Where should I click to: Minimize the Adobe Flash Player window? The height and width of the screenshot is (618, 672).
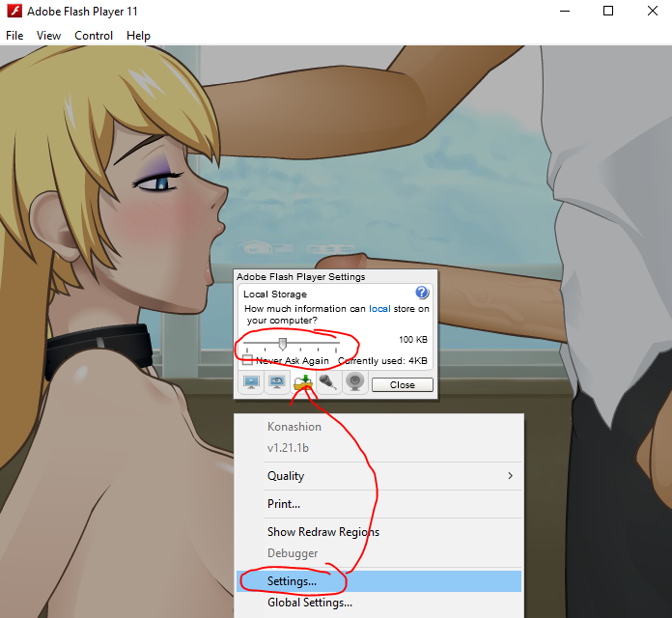(565, 11)
